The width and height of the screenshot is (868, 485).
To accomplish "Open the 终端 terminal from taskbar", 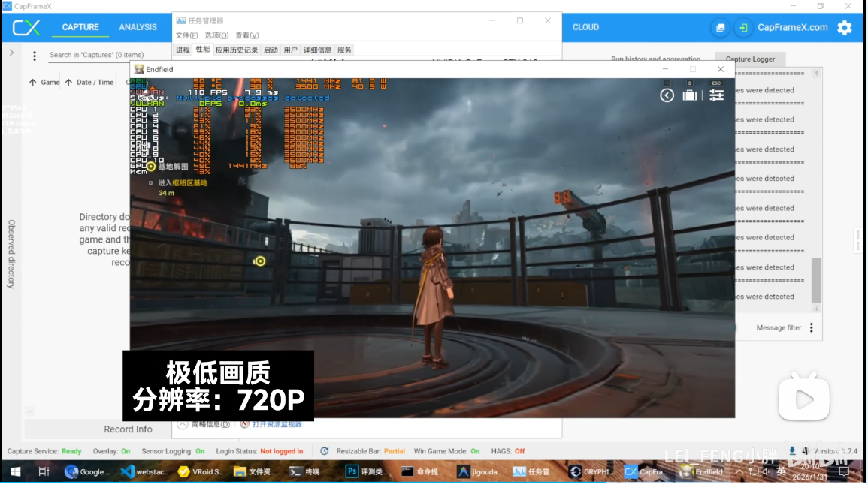I will pyautogui.click(x=306, y=472).
